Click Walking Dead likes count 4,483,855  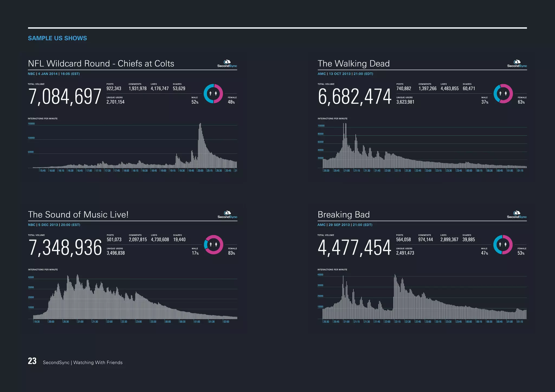pos(450,89)
